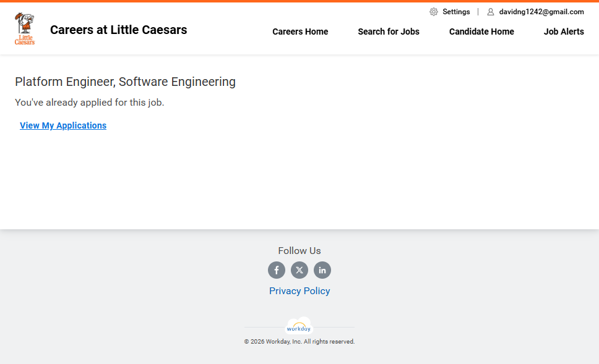Open Search for Jobs
This screenshot has height=364, width=599.
[389, 32]
